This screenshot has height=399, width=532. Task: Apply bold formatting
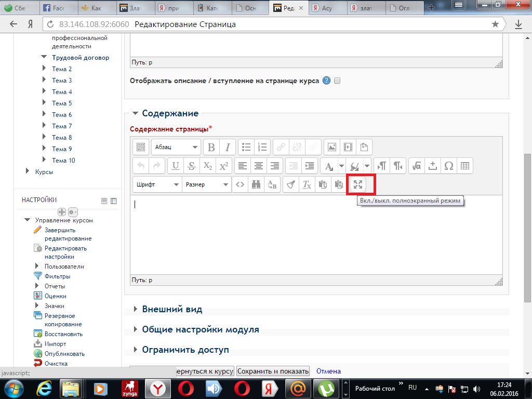[x=211, y=147]
